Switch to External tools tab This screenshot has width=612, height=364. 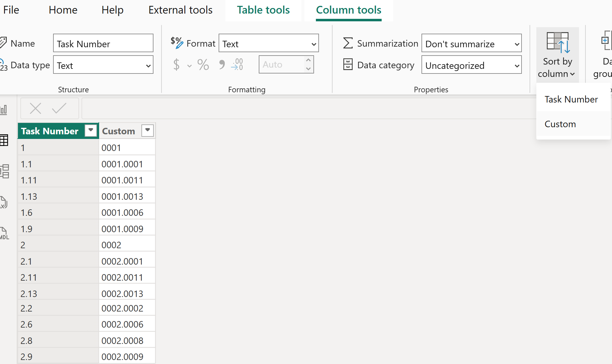[x=180, y=10]
